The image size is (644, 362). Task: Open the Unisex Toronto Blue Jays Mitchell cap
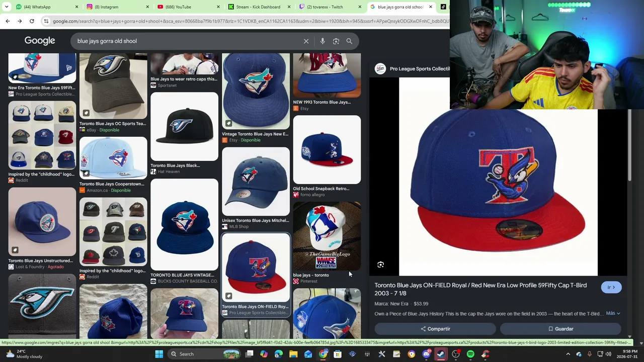click(256, 188)
